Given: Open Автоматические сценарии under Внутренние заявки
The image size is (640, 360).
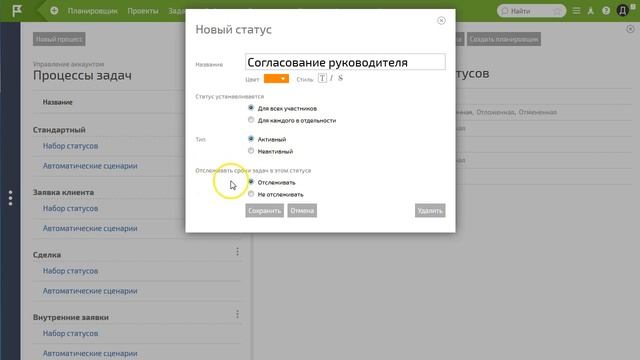Looking at the screenshot, I should [90, 353].
